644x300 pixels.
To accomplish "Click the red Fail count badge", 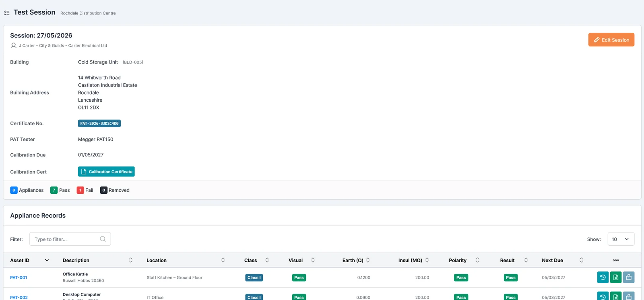I will (80, 190).
